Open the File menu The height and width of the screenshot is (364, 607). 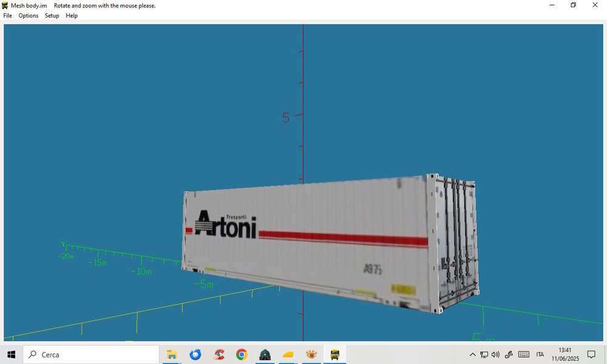tap(7, 16)
